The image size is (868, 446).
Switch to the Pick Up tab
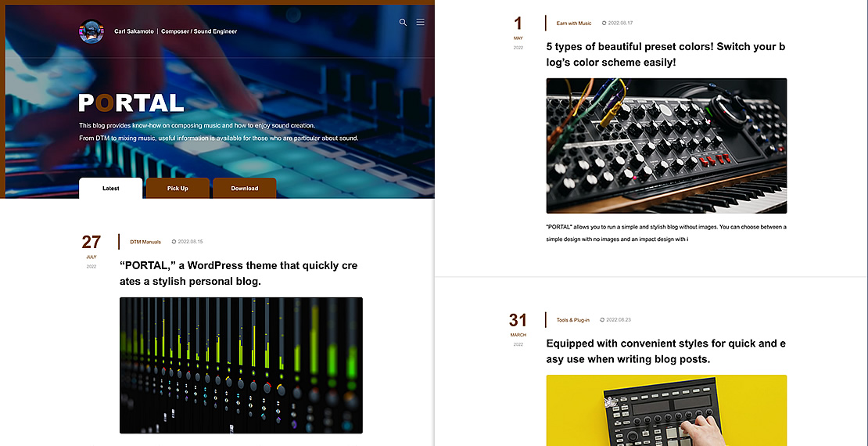pyautogui.click(x=178, y=189)
